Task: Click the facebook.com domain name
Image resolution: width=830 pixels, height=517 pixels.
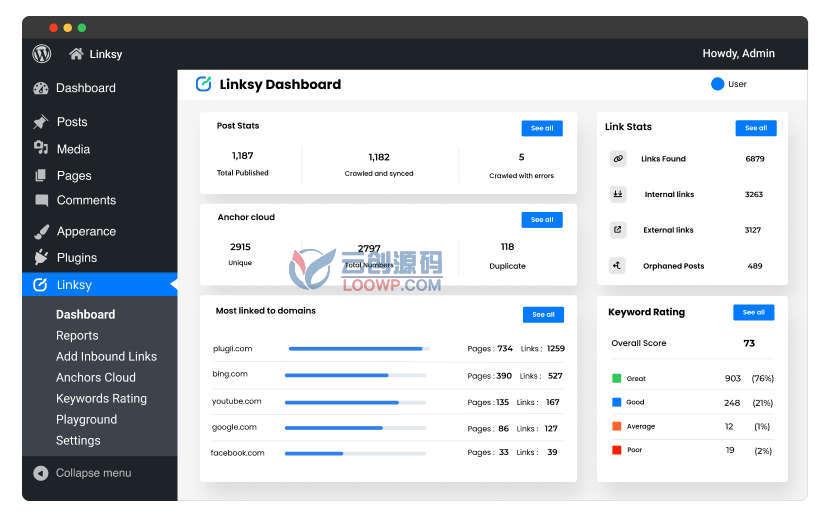Action: [237, 453]
